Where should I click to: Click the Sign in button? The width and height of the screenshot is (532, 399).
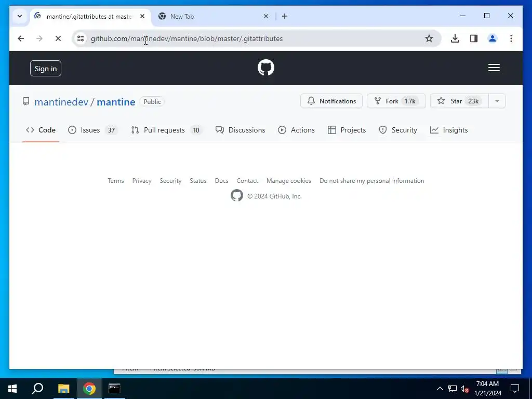(46, 69)
